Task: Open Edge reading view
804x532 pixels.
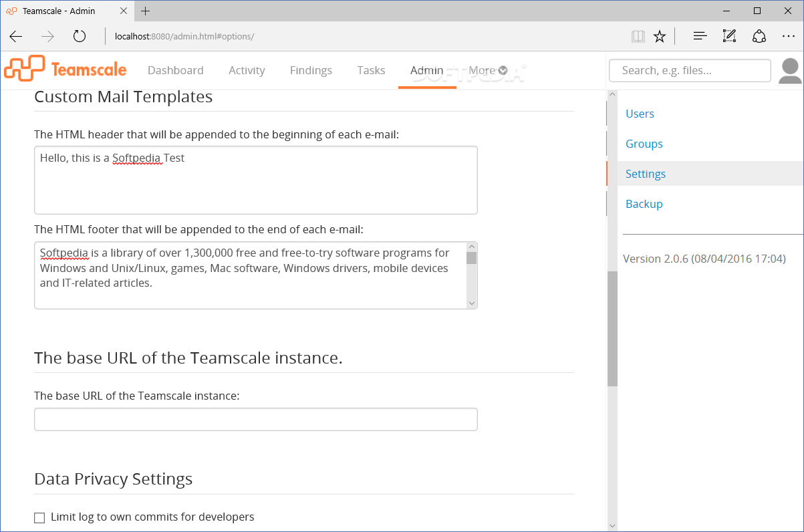Action: pos(638,36)
